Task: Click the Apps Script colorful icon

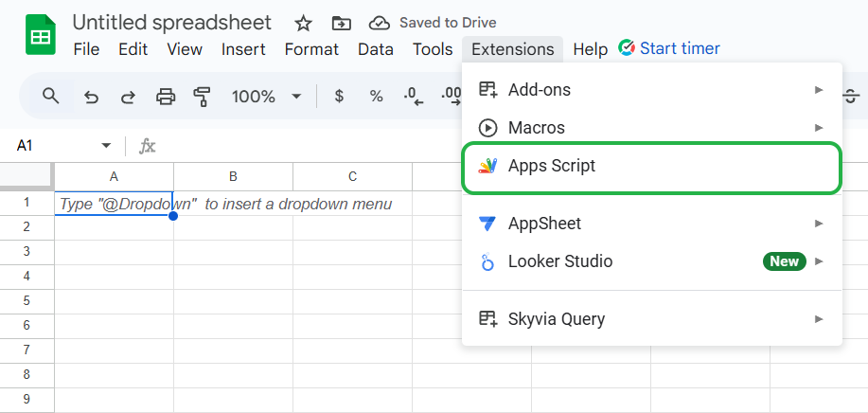Action: (487, 166)
